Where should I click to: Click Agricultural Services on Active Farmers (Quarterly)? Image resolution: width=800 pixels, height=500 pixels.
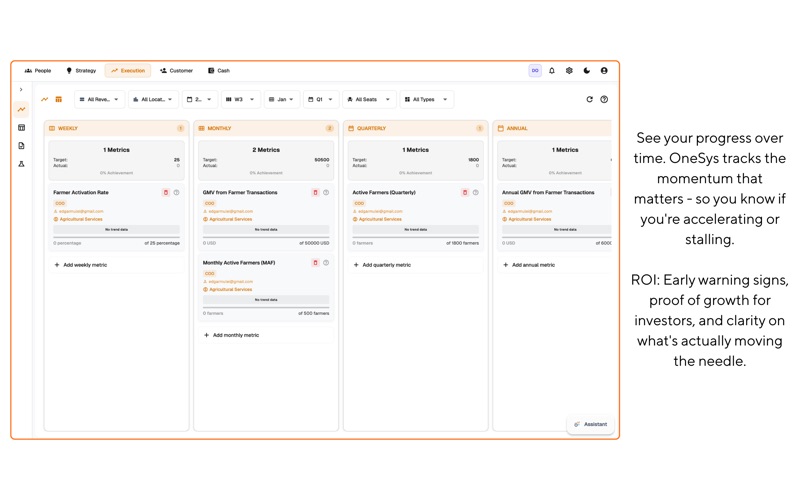tap(377, 219)
